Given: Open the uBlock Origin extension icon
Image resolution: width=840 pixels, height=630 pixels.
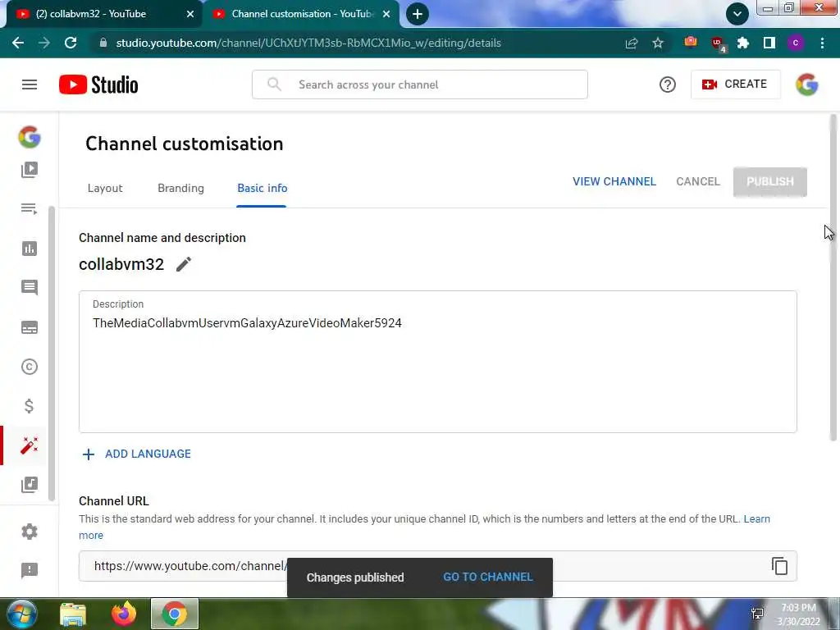Looking at the screenshot, I should click(718, 43).
